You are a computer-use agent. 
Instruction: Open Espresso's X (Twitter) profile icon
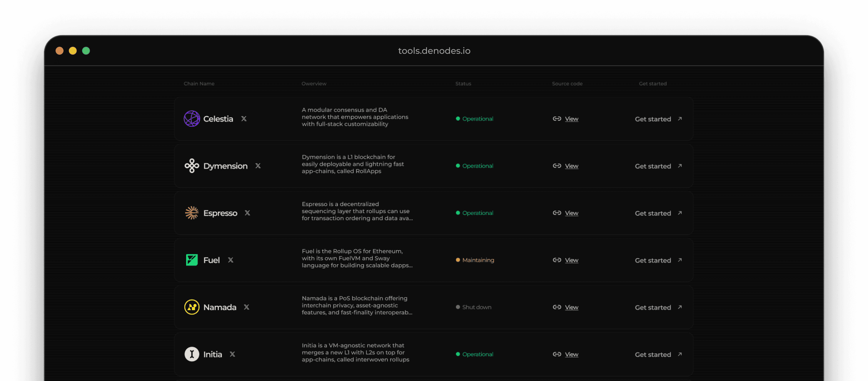click(x=247, y=213)
